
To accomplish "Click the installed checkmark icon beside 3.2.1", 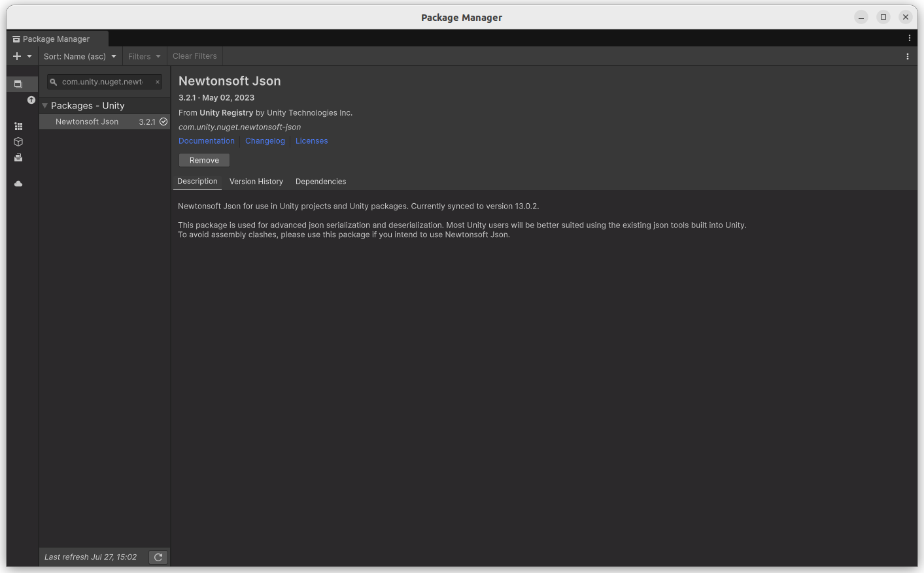I will [x=163, y=122].
